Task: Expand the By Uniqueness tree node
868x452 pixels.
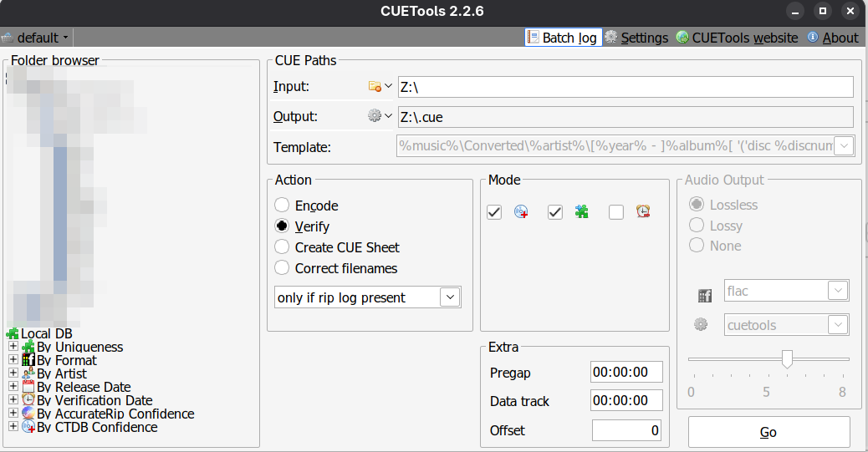Action: (13, 347)
